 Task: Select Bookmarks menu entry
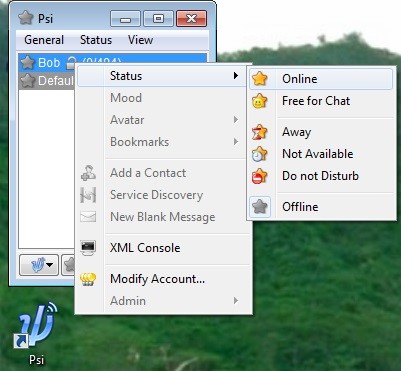click(163, 142)
